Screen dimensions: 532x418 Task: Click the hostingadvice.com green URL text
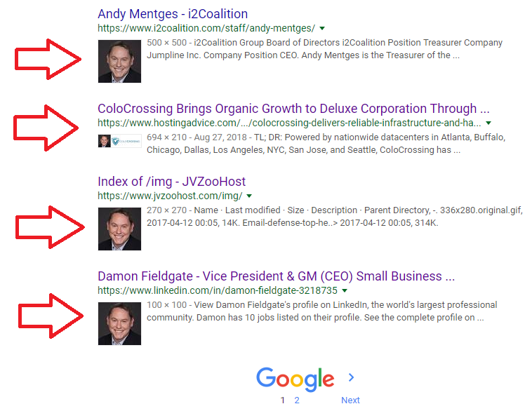click(x=289, y=123)
